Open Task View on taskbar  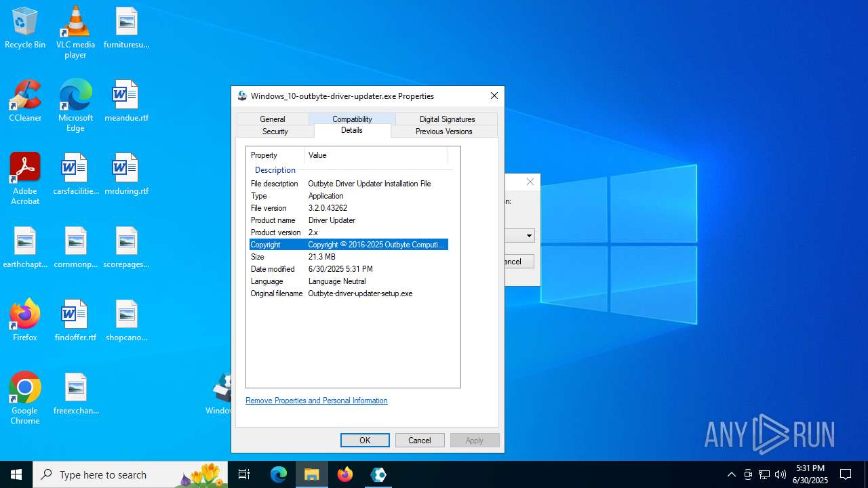(x=244, y=474)
